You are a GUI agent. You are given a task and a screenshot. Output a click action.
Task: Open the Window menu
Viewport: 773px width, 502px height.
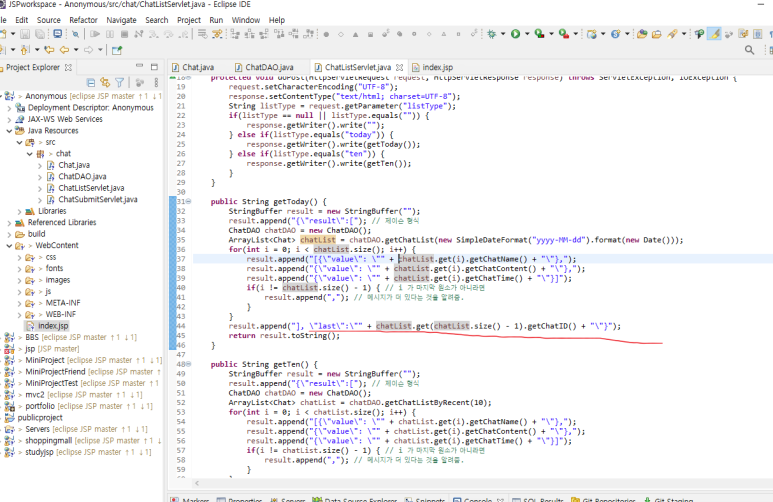(x=246, y=20)
